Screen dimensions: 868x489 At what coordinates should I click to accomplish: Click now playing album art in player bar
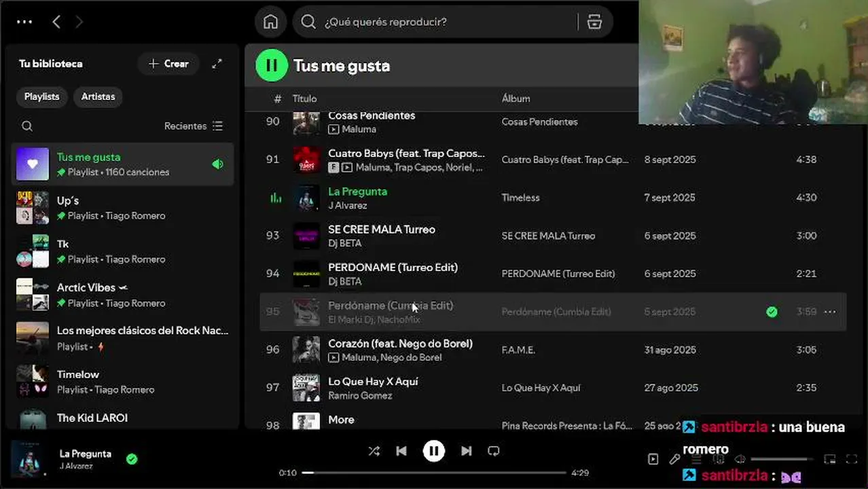pyautogui.click(x=29, y=459)
